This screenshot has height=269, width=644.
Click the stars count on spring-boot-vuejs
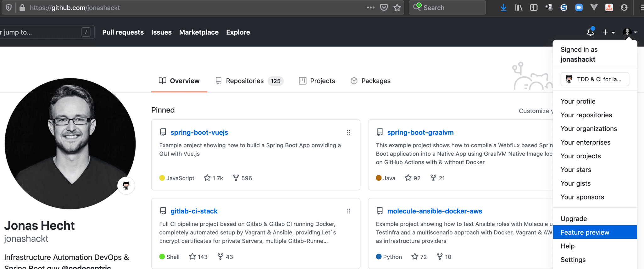[214, 178]
